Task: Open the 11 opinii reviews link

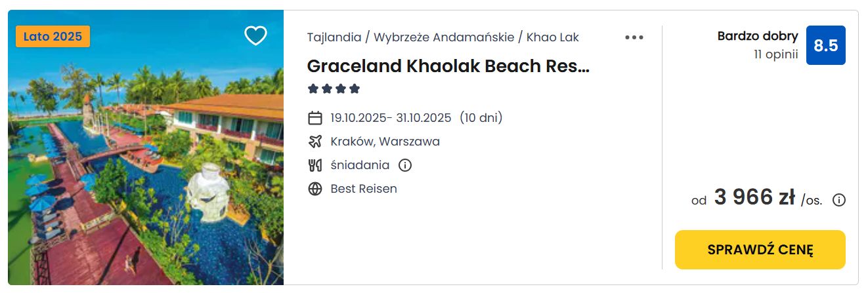Action: (776, 54)
